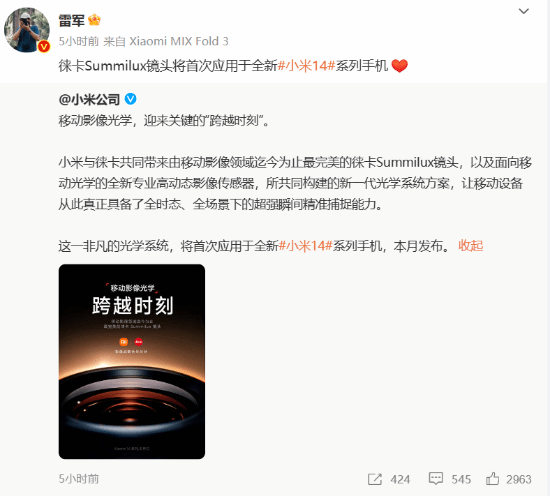
Task: Open the 跨越时刻 poster image
Action: (x=132, y=361)
